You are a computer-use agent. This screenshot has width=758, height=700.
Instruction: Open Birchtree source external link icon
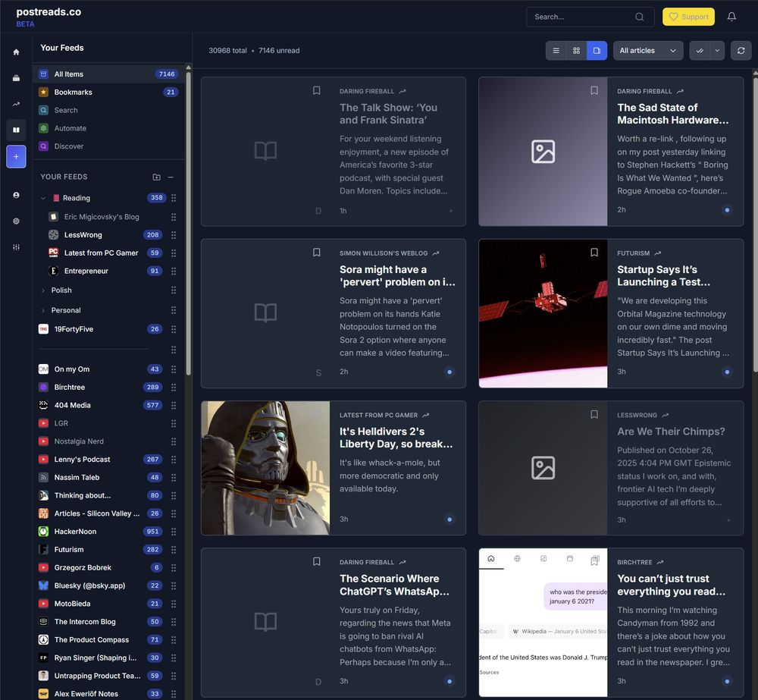point(660,563)
